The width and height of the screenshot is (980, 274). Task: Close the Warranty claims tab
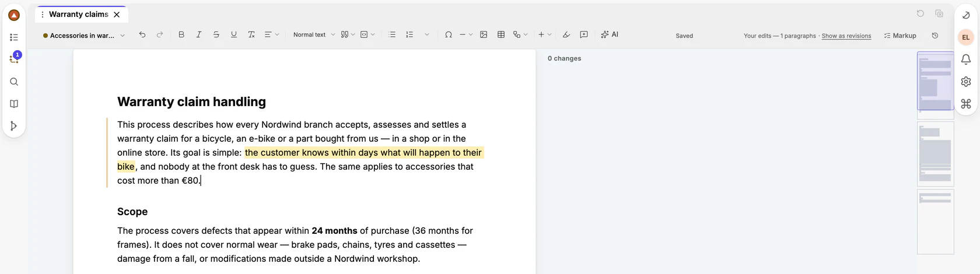point(117,15)
